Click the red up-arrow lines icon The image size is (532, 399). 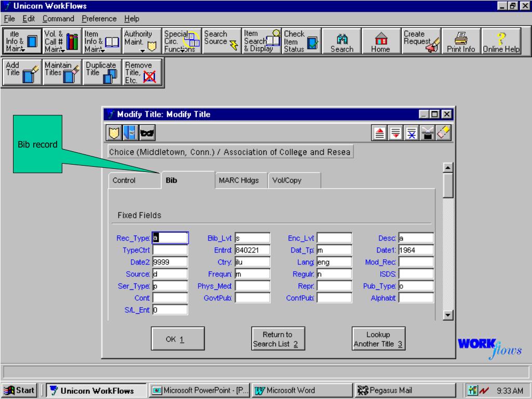tap(380, 132)
